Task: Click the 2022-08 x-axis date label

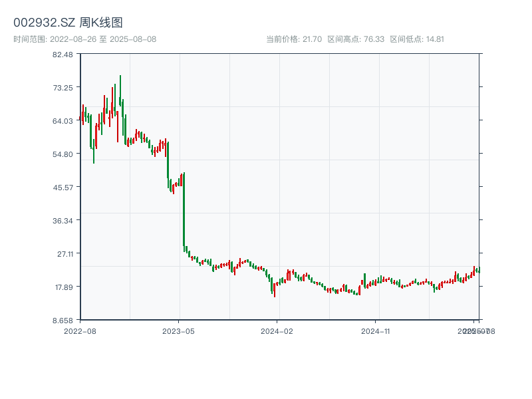Action: (80, 331)
